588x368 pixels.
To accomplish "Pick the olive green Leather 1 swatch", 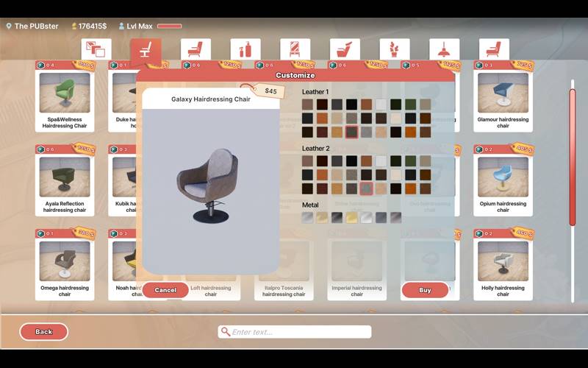I will tap(410, 105).
